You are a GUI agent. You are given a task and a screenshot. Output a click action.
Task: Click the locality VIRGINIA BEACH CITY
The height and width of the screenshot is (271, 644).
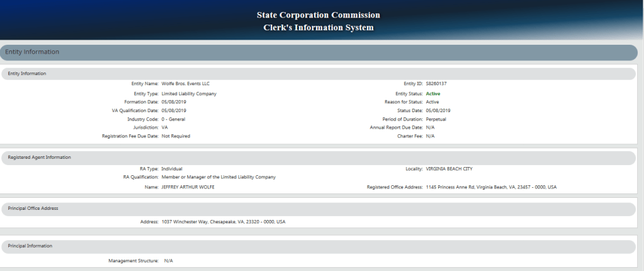tap(449, 169)
